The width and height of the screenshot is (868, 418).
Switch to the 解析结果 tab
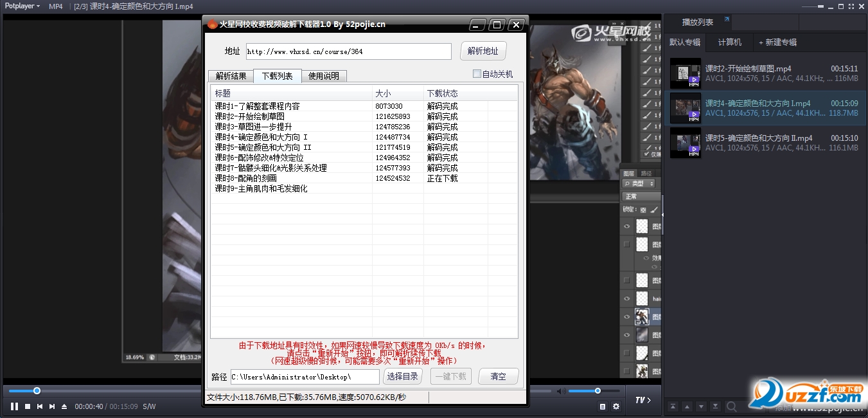[231, 76]
